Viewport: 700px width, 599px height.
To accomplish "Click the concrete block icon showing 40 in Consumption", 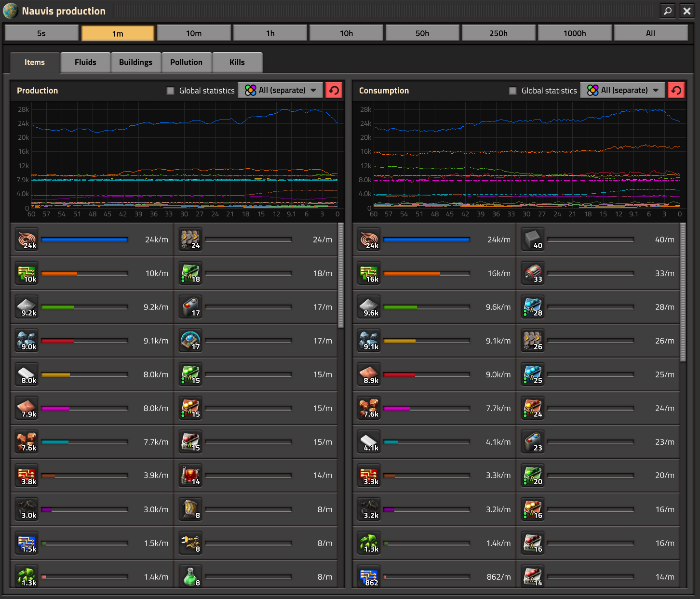I will click(x=533, y=240).
